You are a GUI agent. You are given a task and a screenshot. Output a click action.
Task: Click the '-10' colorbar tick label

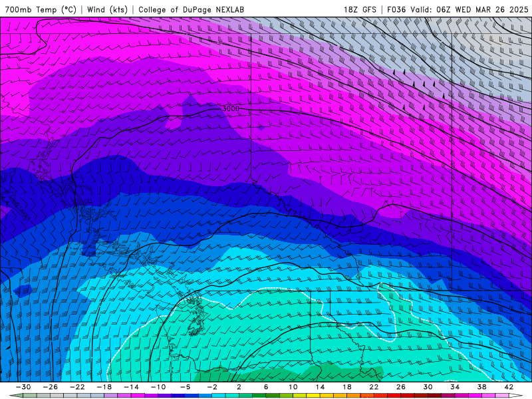pyautogui.click(x=158, y=387)
